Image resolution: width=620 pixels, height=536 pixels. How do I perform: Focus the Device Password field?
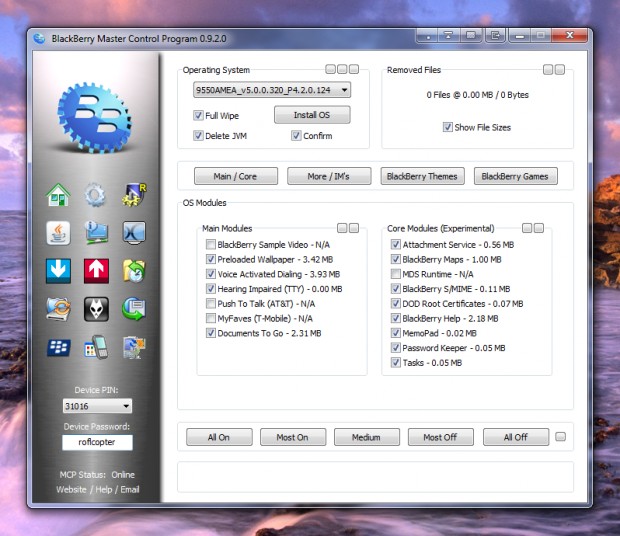(x=97, y=442)
